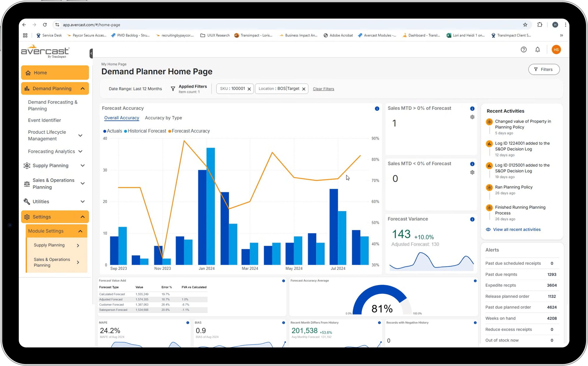Bookmark this page with the star icon
Image resolution: width=588 pixels, height=366 pixels.
pos(525,25)
